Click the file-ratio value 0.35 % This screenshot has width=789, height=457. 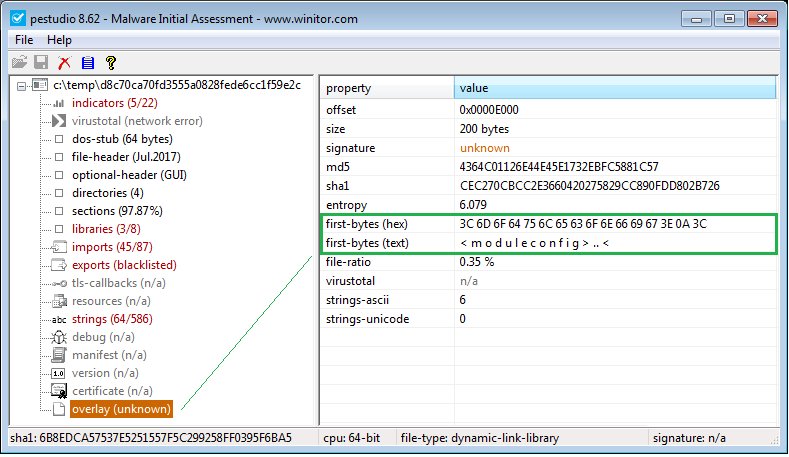click(477, 262)
